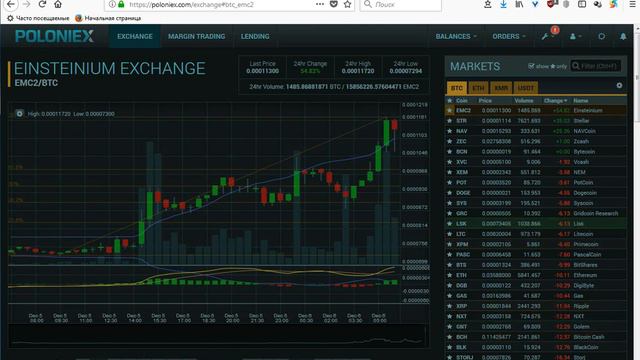Viewport: 640px width, 360px height.
Task: Click the Pocket save icon in address bar
Action: point(333,4)
